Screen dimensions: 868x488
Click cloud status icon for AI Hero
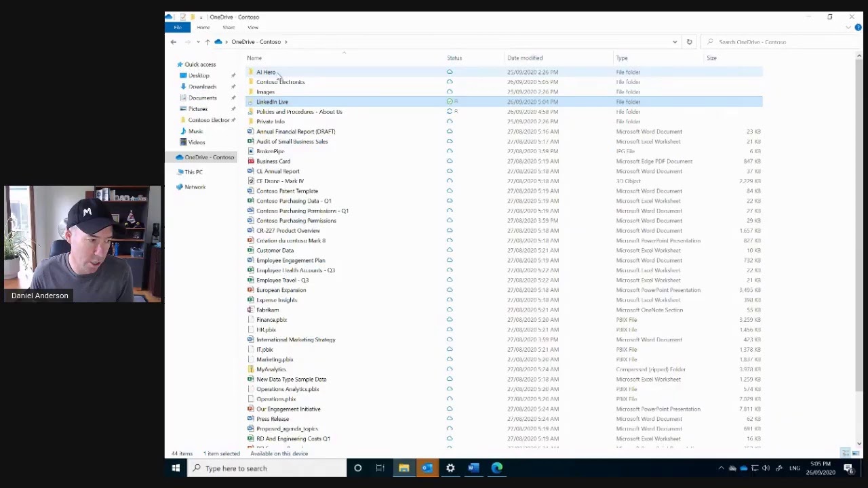[450, 72]
